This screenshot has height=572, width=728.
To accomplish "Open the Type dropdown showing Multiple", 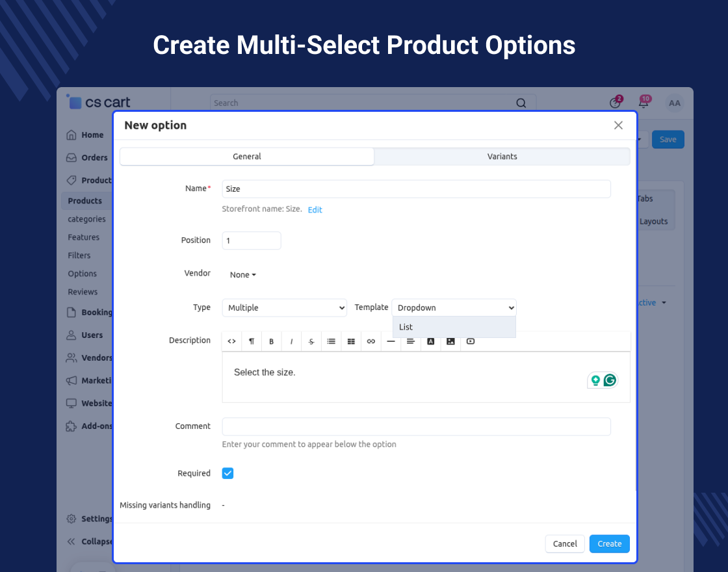I will coord(285,308).
